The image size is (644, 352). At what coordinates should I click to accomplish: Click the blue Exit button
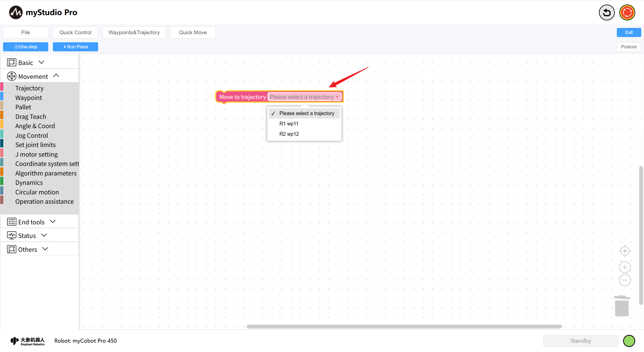click(629, 32)
